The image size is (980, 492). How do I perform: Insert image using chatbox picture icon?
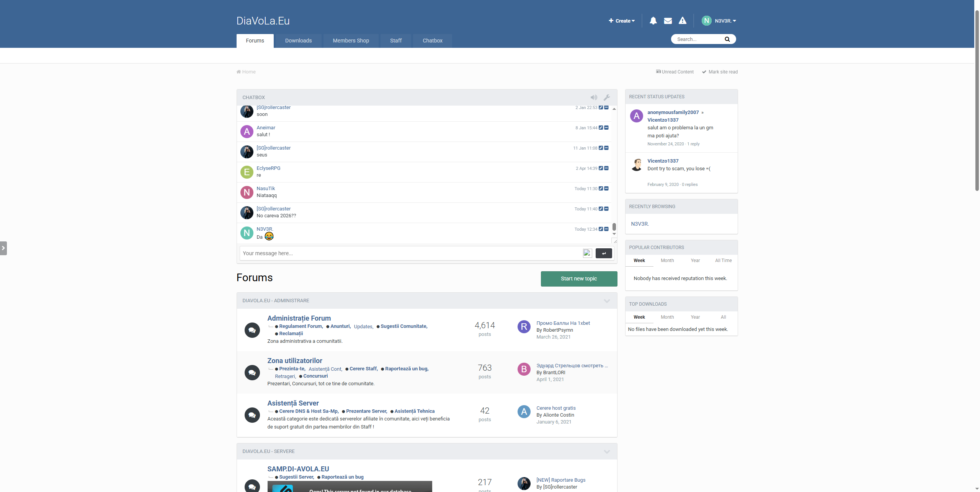pyautogui.click(x=587, y=253)
